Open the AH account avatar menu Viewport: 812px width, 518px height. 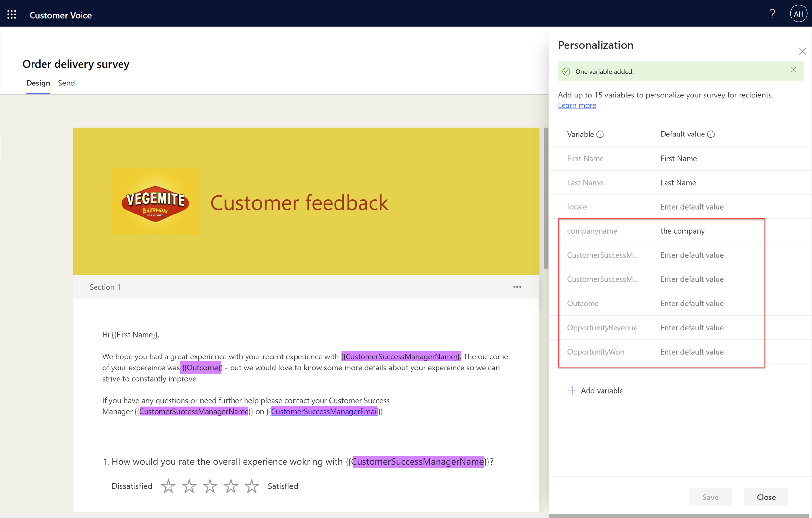[x=798, y=14]
